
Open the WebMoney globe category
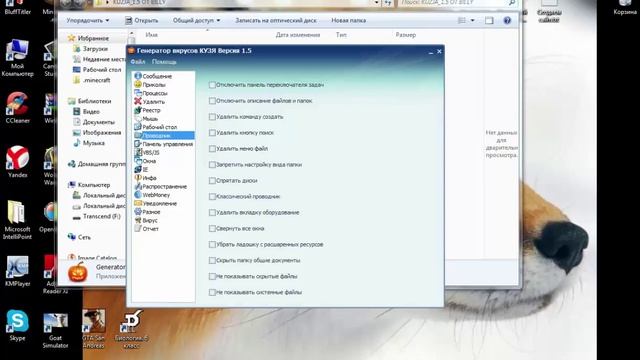(152, 195)
